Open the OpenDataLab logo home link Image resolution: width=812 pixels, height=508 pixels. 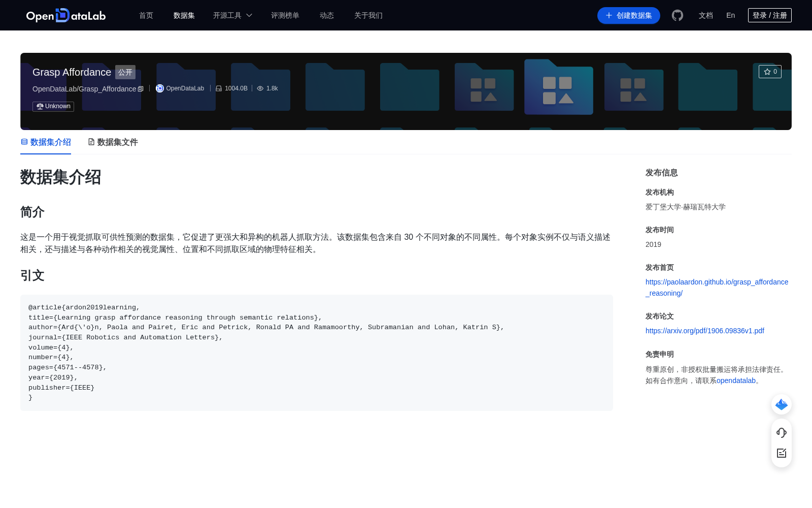pyautogui.click(x=65, y=15)
